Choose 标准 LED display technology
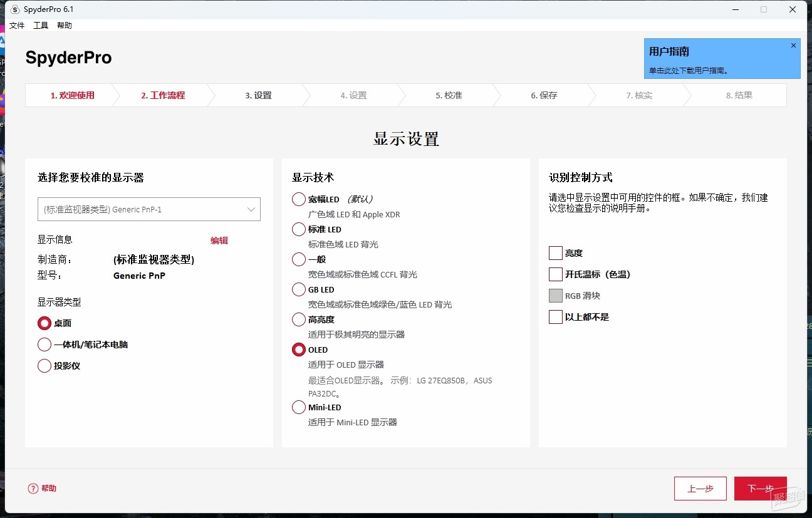Viewport: 812px width, 518px height. 299,229
